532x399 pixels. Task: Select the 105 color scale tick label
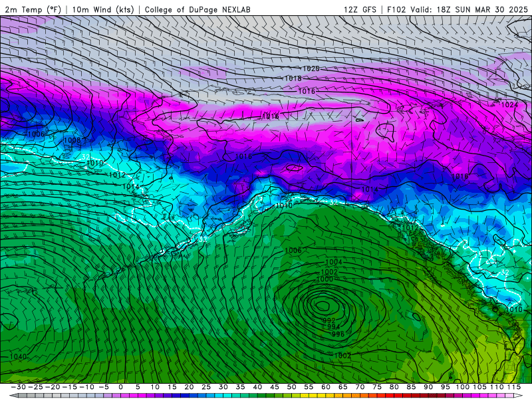[479, 387]
